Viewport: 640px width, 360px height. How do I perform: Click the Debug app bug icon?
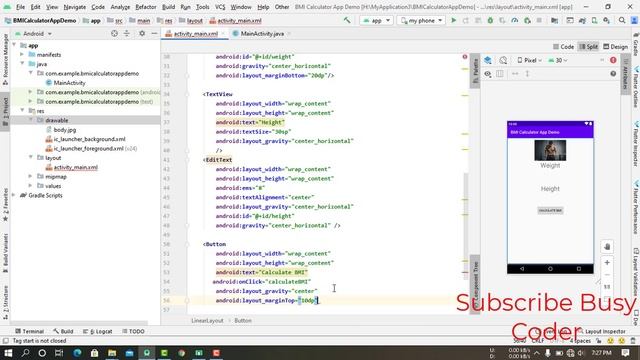tap(490, 20)
